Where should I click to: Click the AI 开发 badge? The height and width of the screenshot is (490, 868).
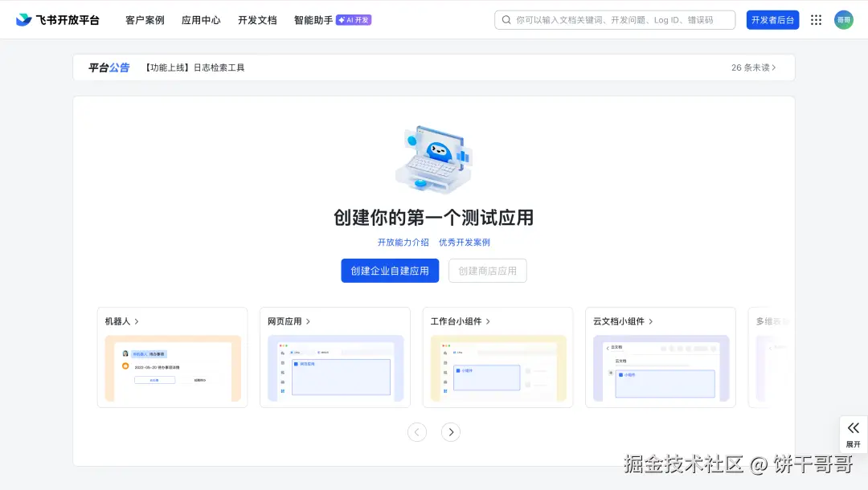(x=354, y=20)
